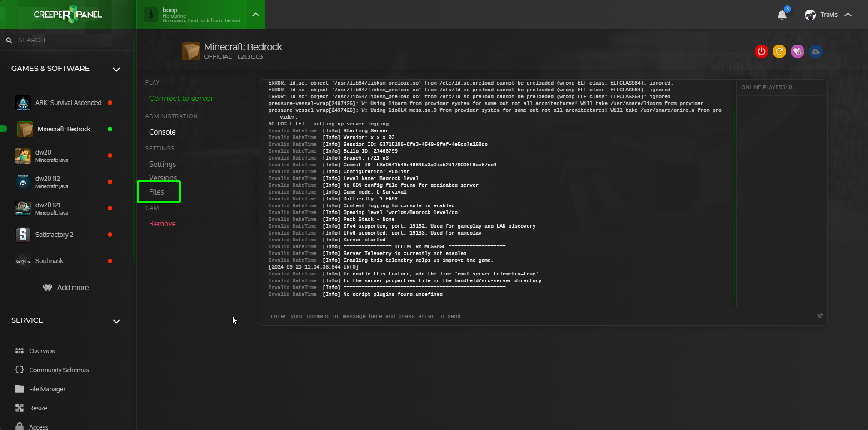Image resolution: width=868 pixels, height=430 pixels.
Task: Click Travis user avatar
Action: pos(810,15)
